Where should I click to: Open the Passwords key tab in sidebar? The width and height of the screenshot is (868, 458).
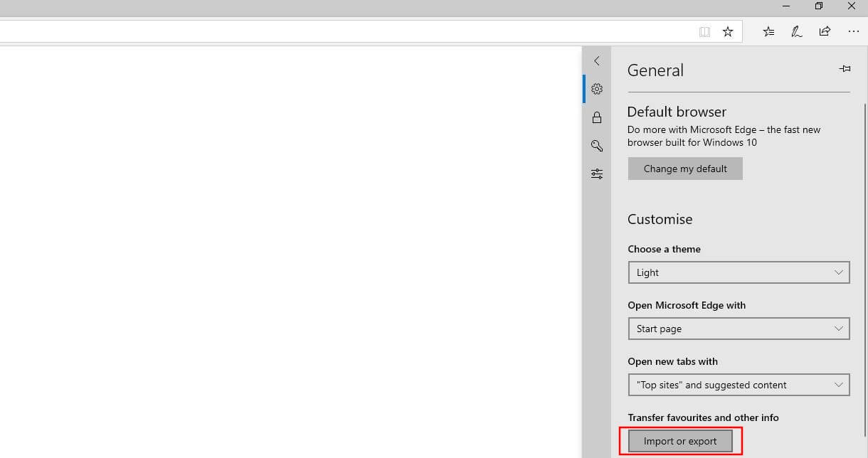click(x=597, y=146)
